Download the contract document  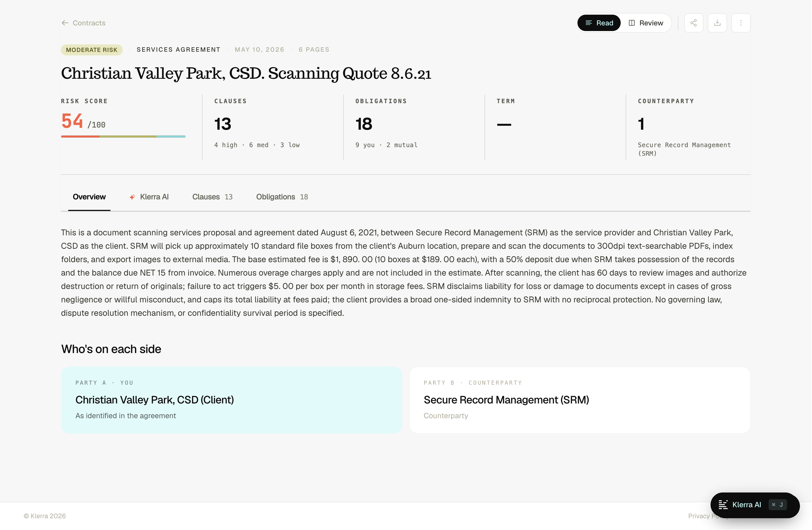(717, 23)
